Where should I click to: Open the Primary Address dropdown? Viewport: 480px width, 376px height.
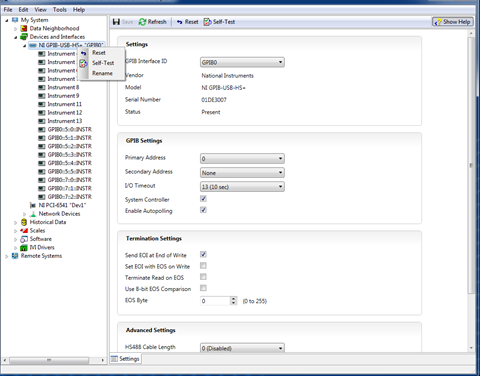pyautogui.click(x=242, y=159)
